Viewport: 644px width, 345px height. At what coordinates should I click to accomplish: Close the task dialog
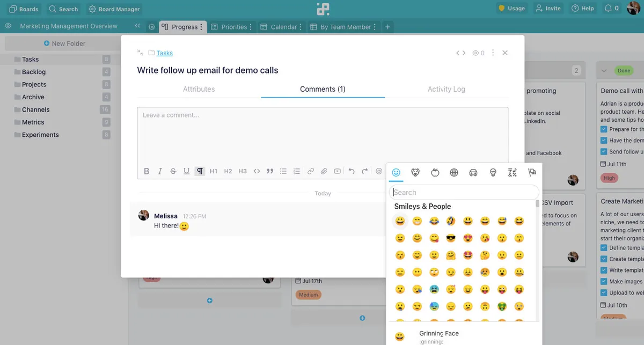pos(505,53)
